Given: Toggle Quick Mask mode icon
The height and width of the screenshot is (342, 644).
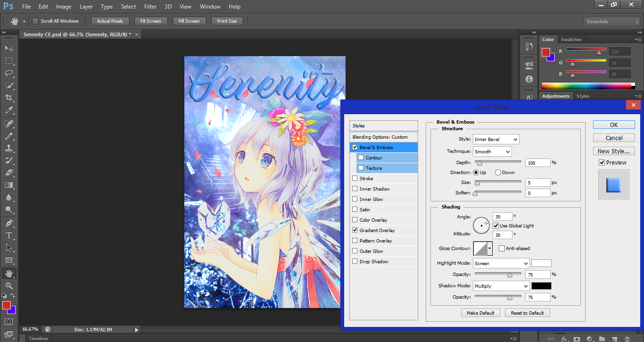Looking at the screenshot, I should click(9, 321).
